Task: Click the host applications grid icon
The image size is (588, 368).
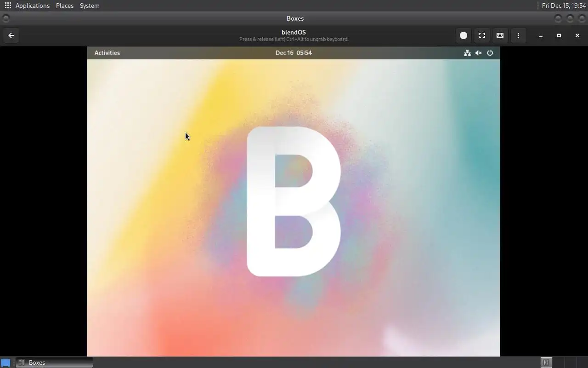Action: coord(8,6)
